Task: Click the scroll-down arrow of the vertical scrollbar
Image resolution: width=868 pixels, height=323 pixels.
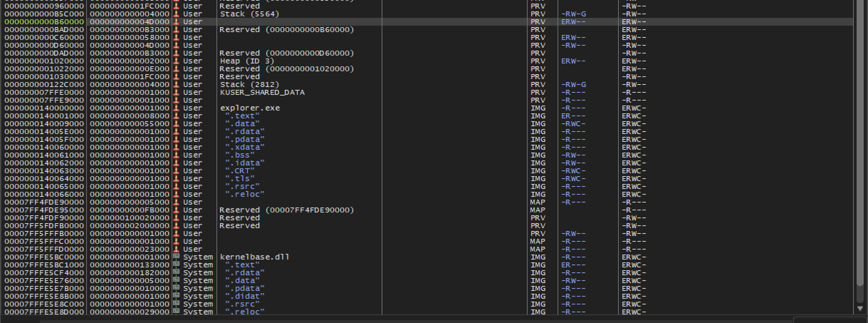Action: pyautogui.click(x=860, y=309)
